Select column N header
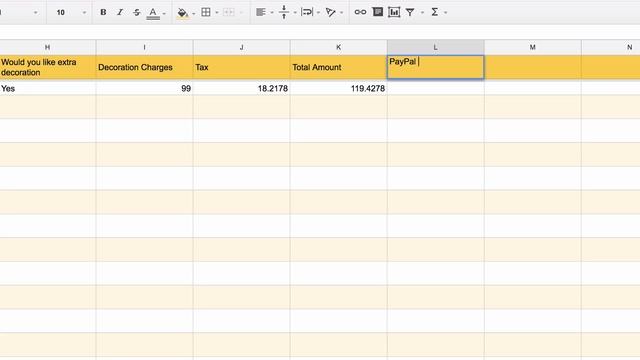Image resolution: width=640 pixels, height=360 pixels. (x=611, y=47)
